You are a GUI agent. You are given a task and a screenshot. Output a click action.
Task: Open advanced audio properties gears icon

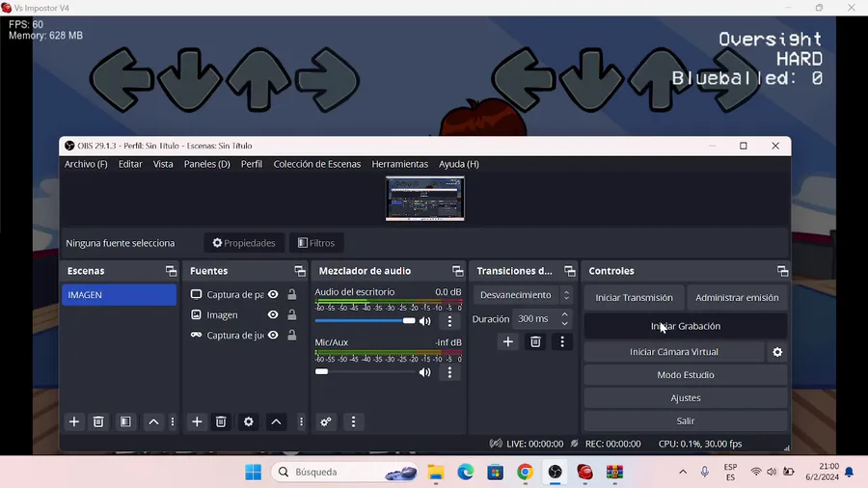326,421
